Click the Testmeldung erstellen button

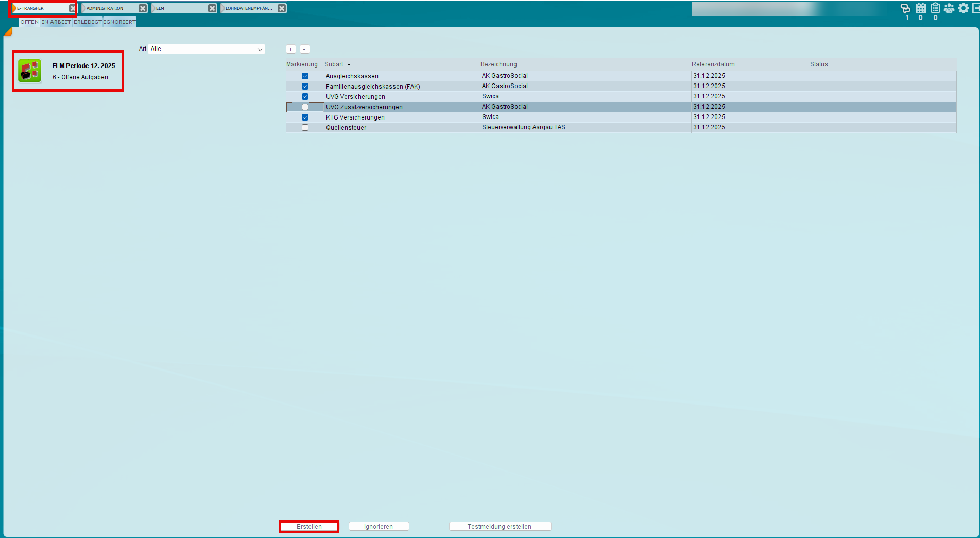click(x=500, y=526)
